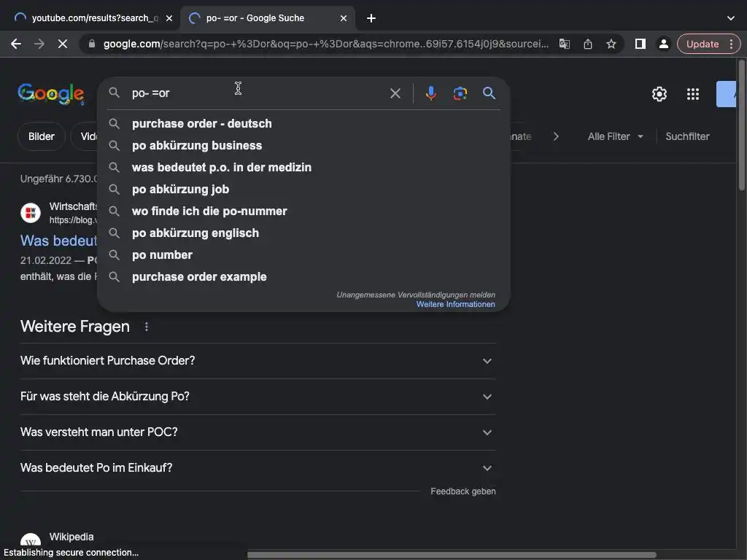Open Chrome three-dot menu
The width and height of the screenshot is (747, 560).
click(x=731, y=44)
